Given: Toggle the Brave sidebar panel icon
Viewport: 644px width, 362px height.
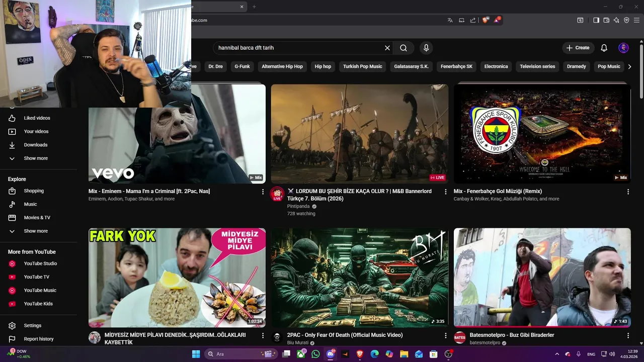Looking at the screenshot, I should [596, 20].
